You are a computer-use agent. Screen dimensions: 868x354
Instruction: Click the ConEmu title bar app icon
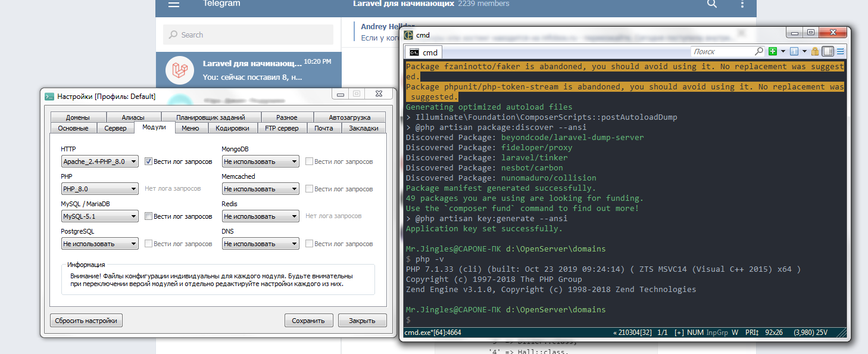pyautogui.click(x=409, y=35)
